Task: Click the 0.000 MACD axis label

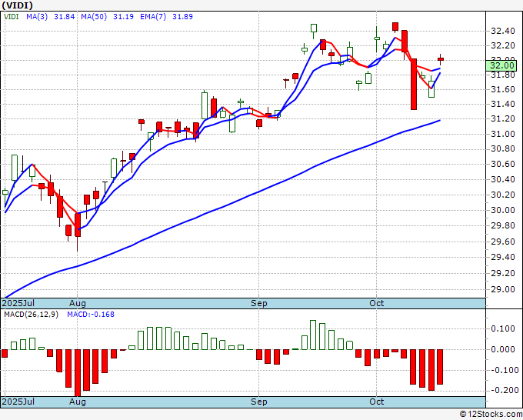Action: pyautogui.click(x=503, y=349)
